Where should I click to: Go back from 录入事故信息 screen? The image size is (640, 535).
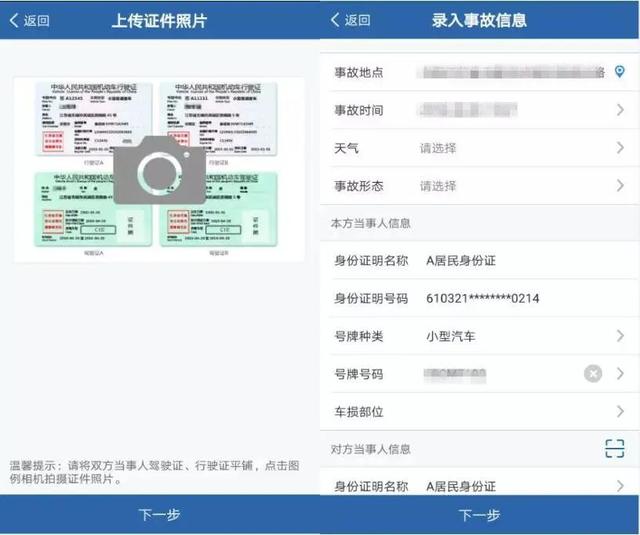[x=350, y=20]
